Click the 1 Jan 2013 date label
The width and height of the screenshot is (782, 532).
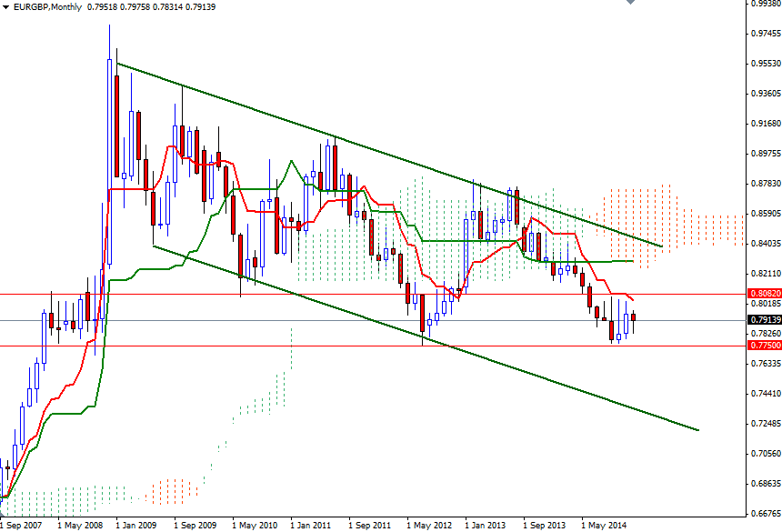484,525
